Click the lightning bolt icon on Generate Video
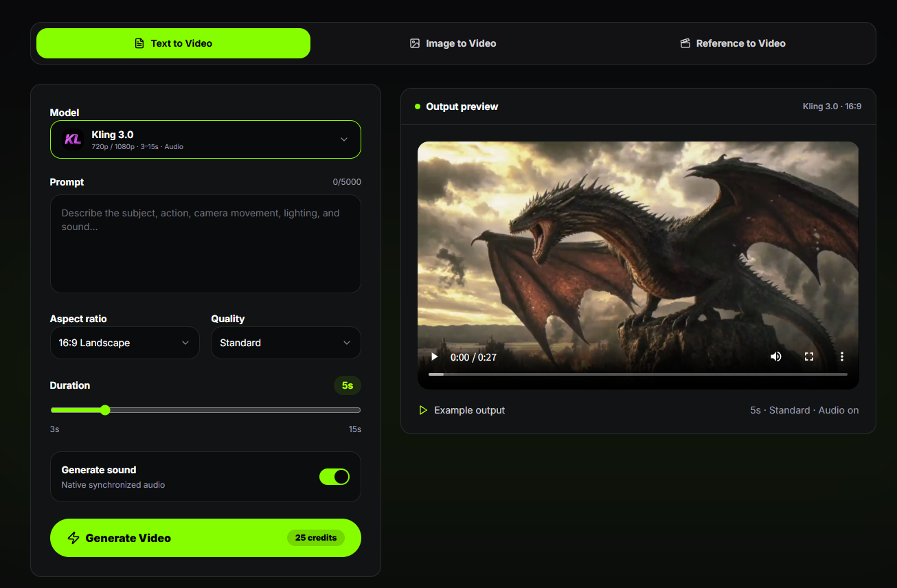The image size is (897, 588). [73, 538]
